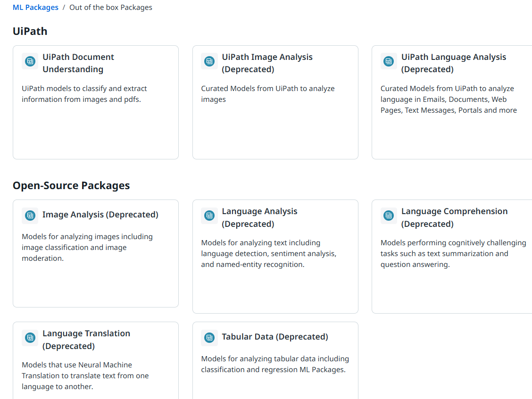
Task: Click description about image classification and moderation
Action: [87, 247]
